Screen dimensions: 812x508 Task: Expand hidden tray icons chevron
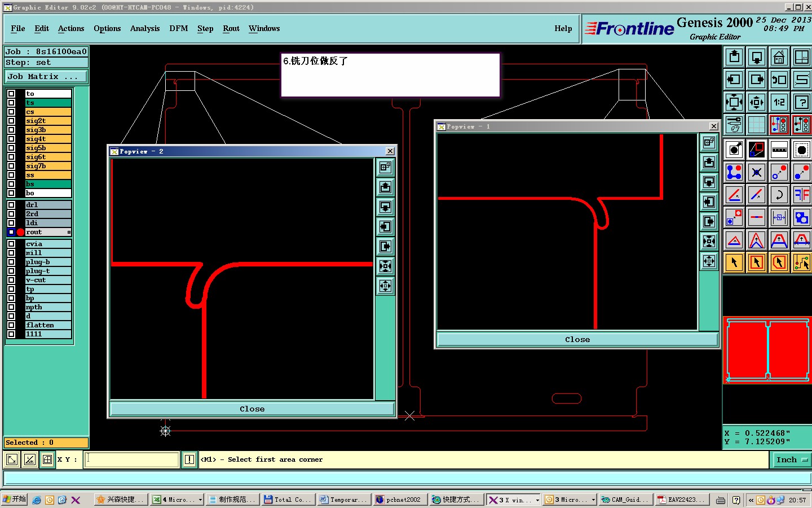coord(751,500)
